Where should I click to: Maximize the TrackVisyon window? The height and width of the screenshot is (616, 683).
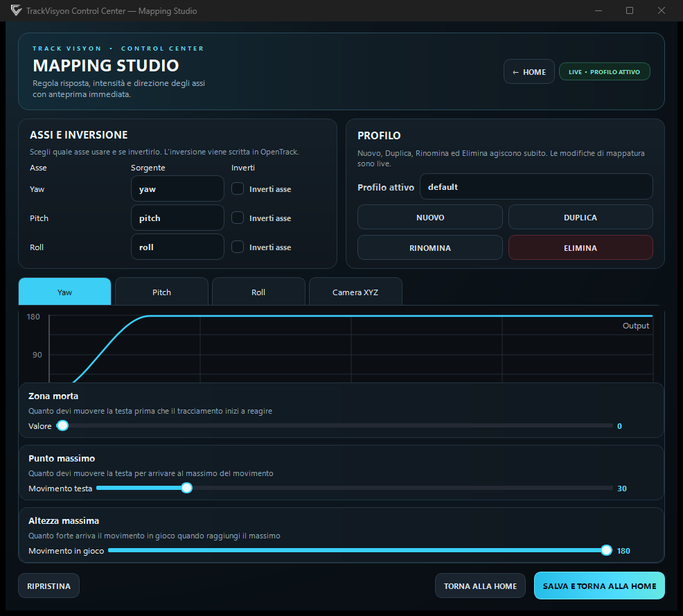click(630, 10)
